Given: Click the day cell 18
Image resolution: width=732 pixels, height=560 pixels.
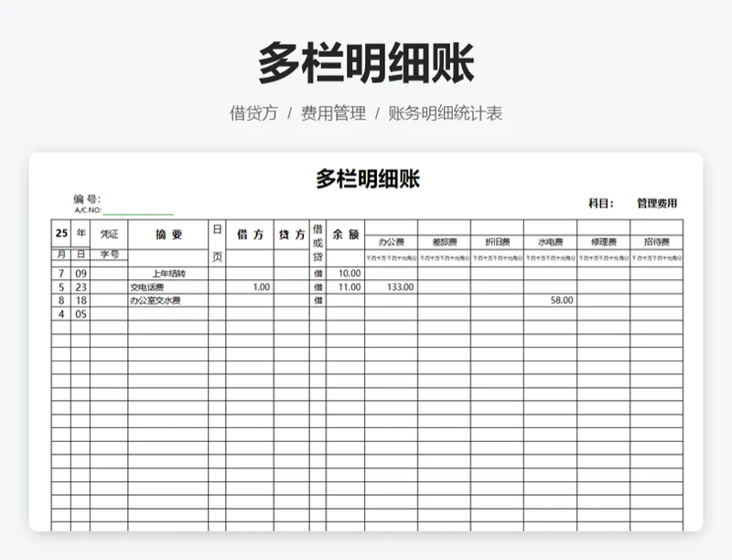Looking at the screenshot, I should pos(81,300).
